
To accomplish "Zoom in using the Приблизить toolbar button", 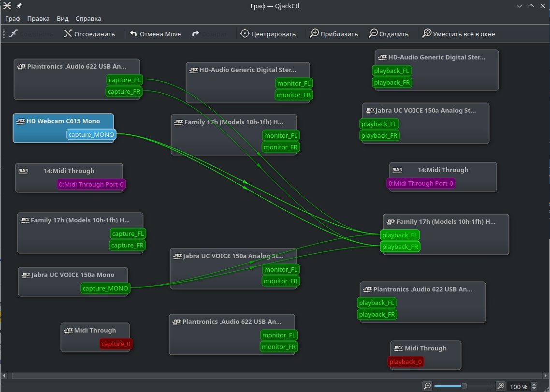I will pyautogui.click(x=333, y=34).
